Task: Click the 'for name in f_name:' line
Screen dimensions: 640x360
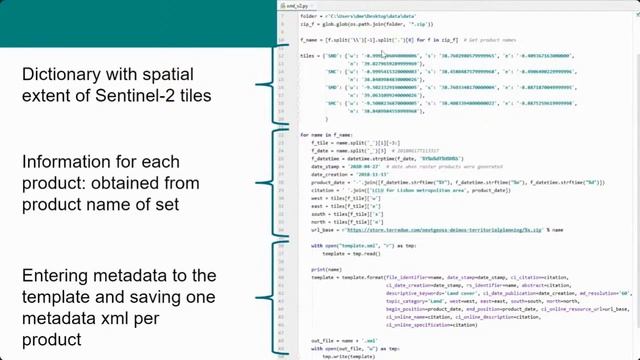Action: pos(326,135)
